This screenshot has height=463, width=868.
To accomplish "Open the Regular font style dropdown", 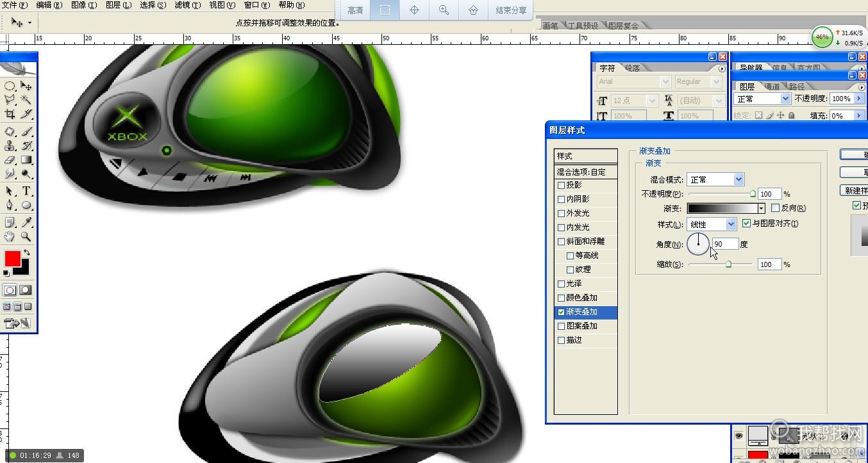I will [x=698, y=81].
